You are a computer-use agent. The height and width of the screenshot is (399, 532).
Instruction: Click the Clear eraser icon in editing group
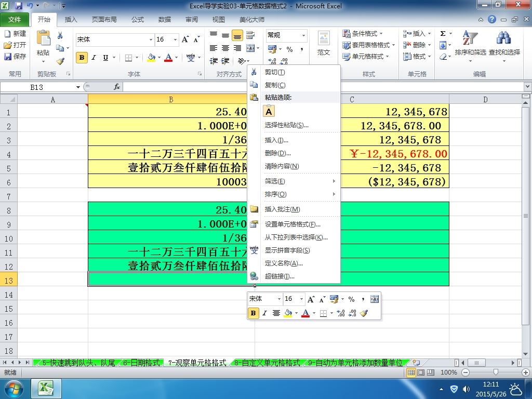tap(443, 57)
